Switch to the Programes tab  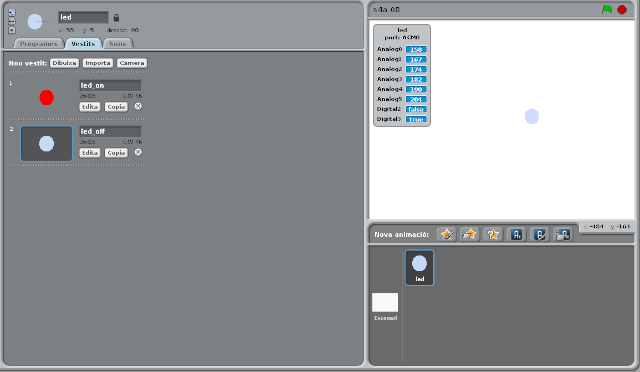38,44
